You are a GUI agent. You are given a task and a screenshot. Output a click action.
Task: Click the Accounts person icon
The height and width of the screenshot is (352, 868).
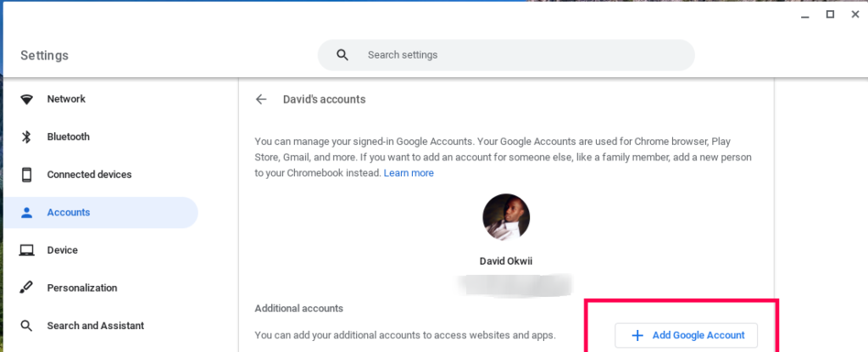pos(26,212)
